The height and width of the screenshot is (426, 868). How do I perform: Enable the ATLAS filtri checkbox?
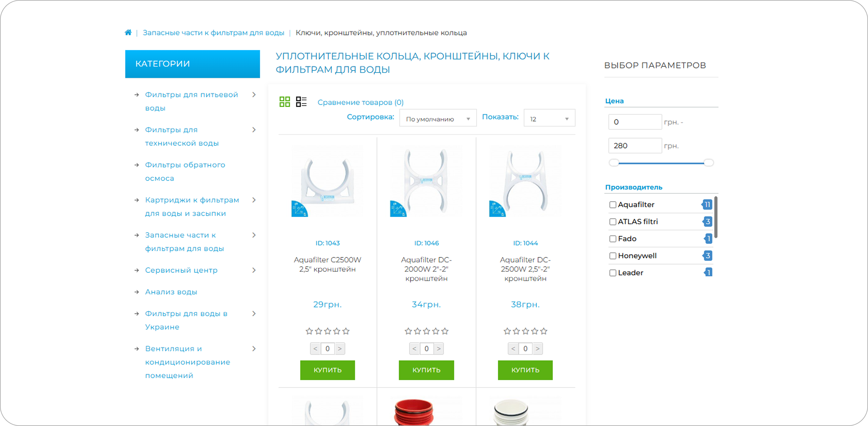tap(613, 222)
